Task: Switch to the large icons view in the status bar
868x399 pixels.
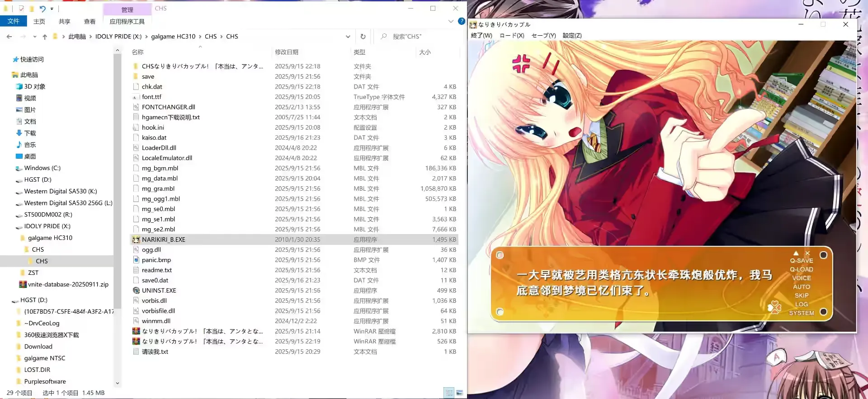Action: tap(460, 393)
